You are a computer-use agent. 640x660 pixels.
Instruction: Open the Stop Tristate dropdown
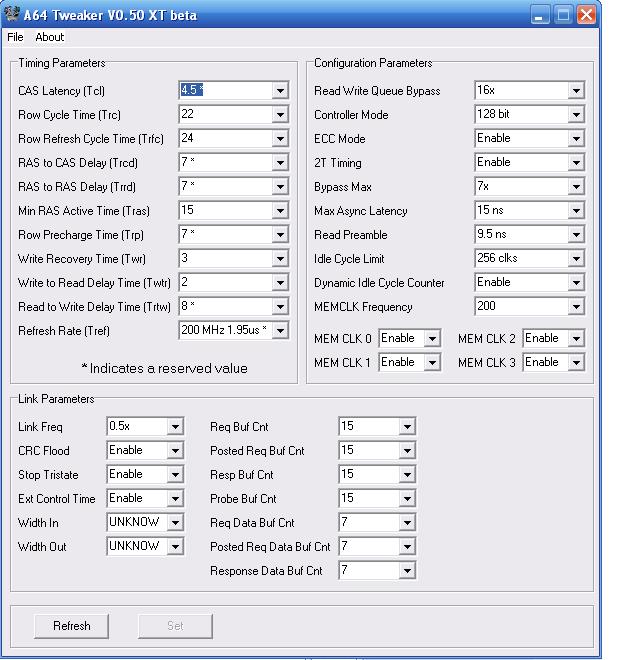[x=175, y=475]
